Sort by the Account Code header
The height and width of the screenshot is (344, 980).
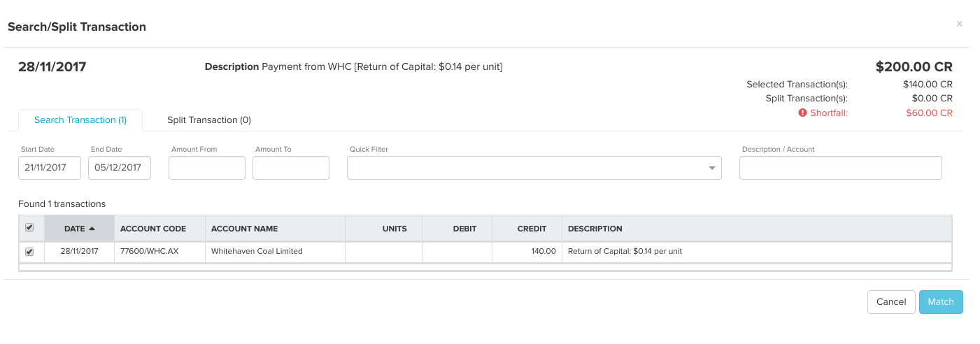[153, 229]
